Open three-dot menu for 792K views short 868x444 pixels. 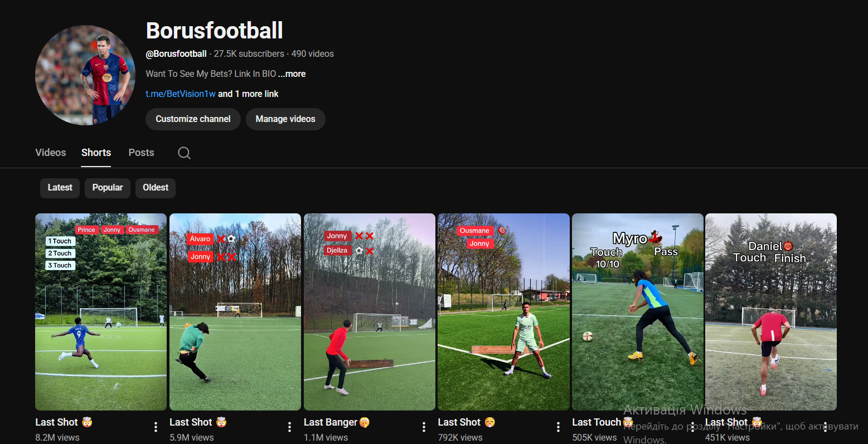(x=558, y=427)
